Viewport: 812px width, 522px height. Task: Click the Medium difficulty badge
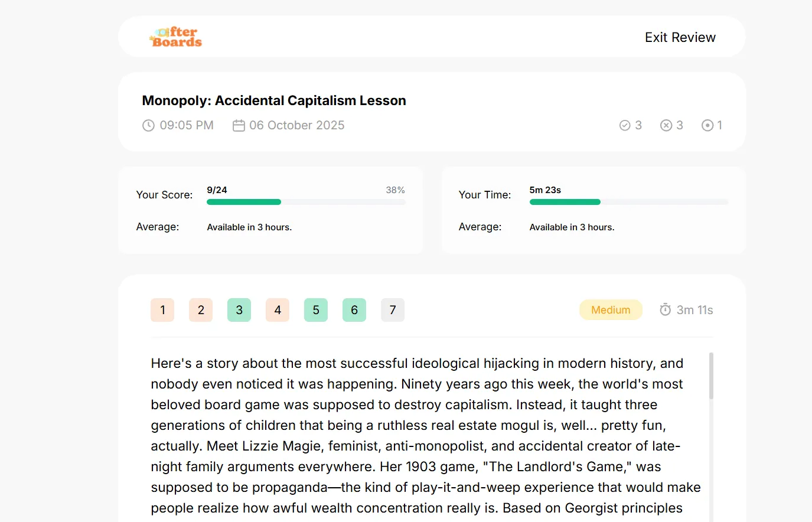(x=611, y=310)
